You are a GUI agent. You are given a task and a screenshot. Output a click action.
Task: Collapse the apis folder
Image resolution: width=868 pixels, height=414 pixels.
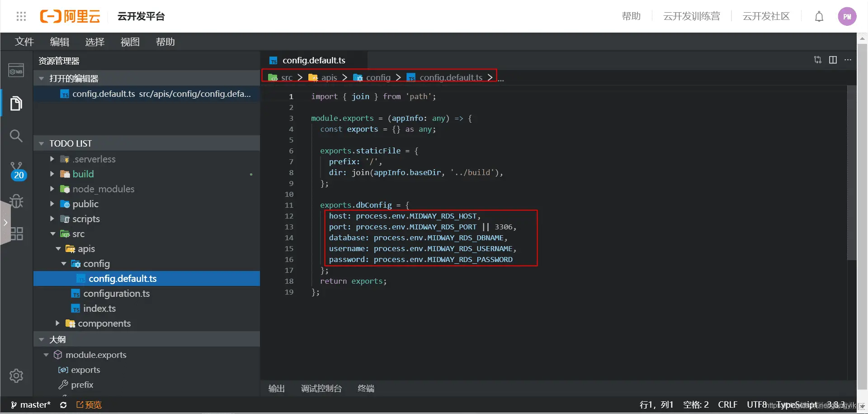(58, 249)
